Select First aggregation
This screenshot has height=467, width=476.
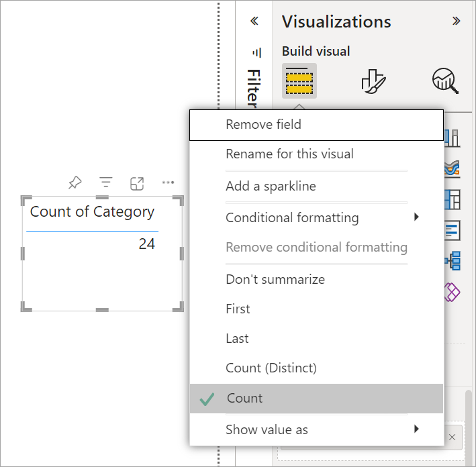[x=317, y=309]
